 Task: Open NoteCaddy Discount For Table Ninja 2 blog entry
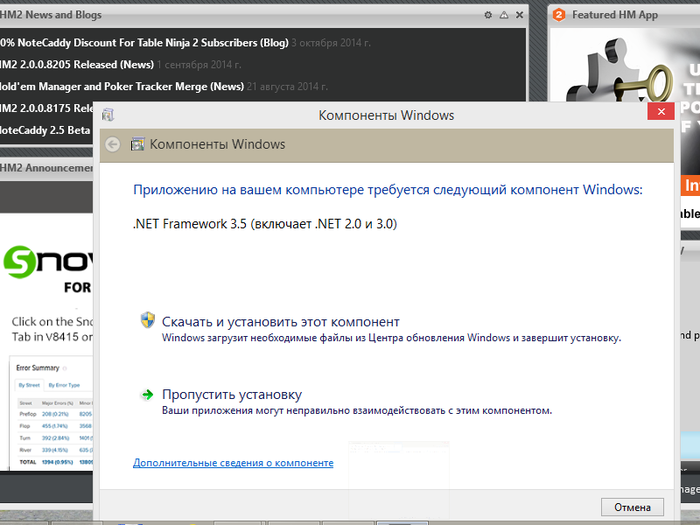coord(144,43)
